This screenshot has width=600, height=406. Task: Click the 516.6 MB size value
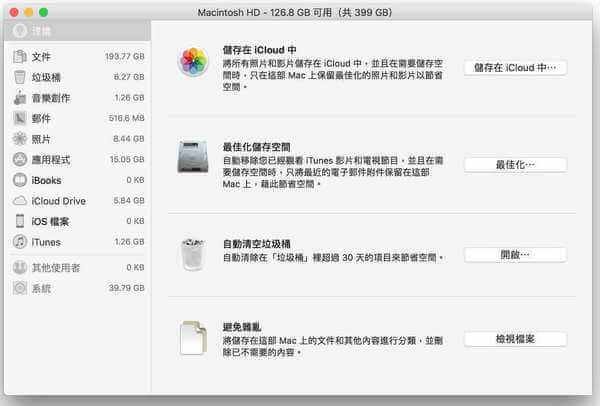pos(126,118)
